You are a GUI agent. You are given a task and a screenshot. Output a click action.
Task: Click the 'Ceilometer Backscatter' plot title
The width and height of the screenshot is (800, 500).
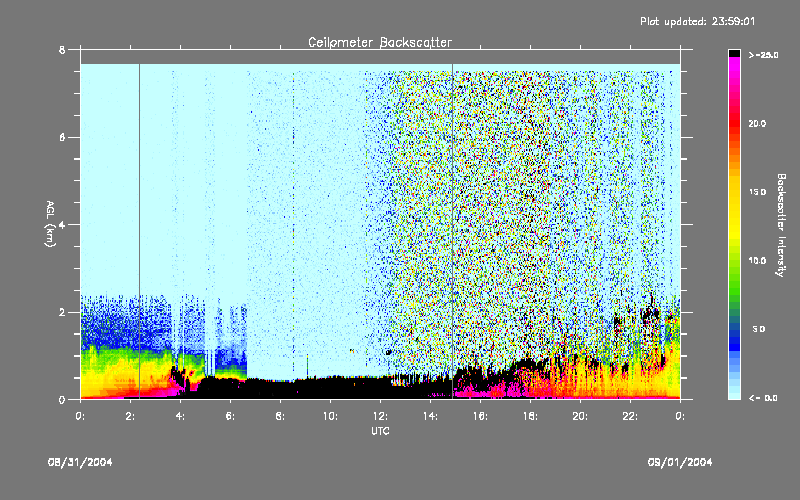pyautogui.click(x=380, y=42)
